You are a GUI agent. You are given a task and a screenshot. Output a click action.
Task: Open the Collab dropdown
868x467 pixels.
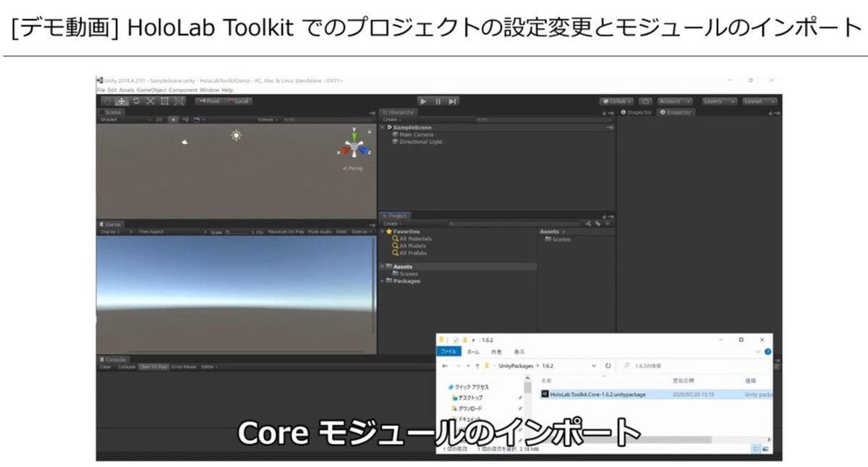tap(617, 101)
